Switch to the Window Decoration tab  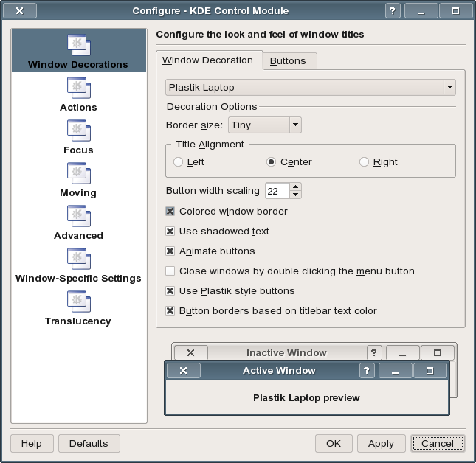pos(209,60)
